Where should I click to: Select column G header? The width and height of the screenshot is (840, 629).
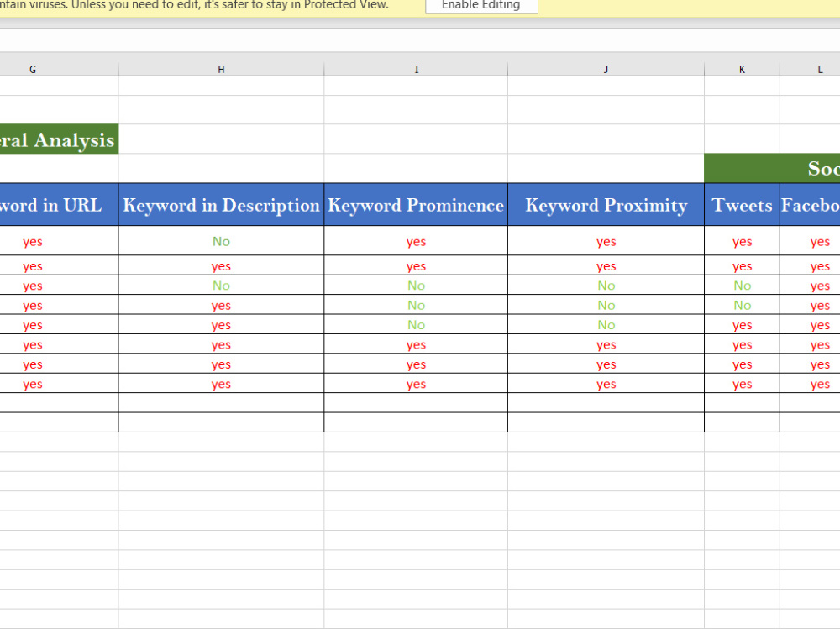pos(33,69)
